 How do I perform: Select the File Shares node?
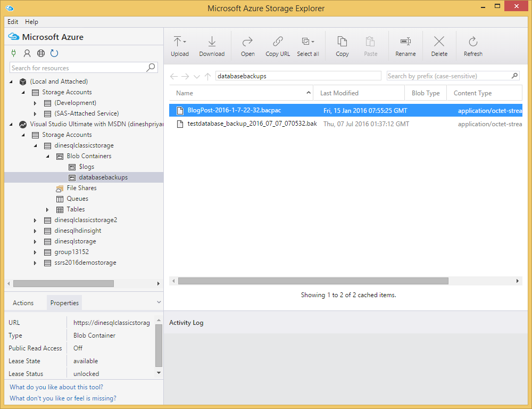tap(81, 188)
